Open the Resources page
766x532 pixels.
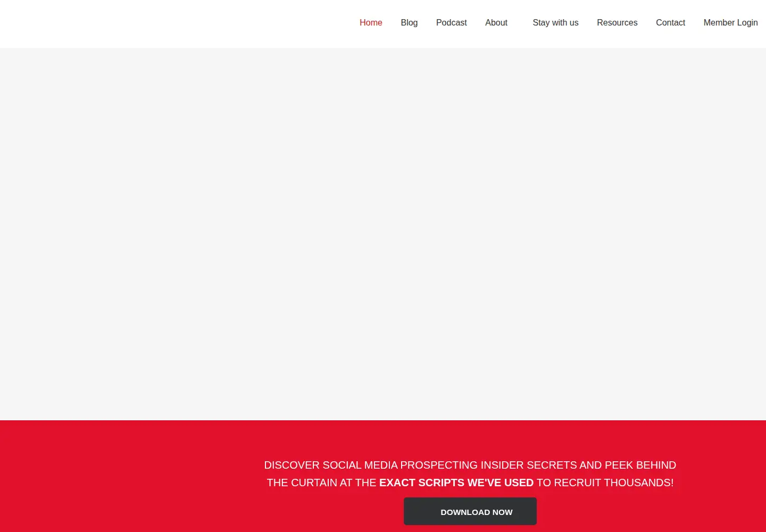[x=617, y=23]
